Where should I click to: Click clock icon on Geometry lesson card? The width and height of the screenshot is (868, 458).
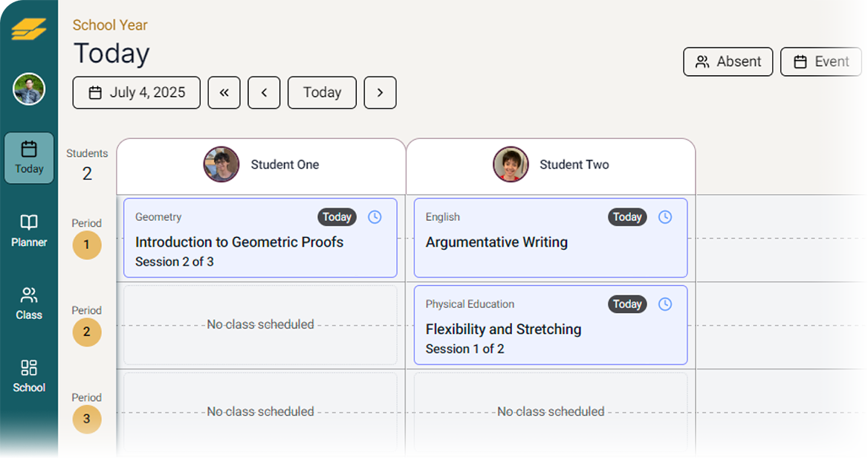(375, 217)
